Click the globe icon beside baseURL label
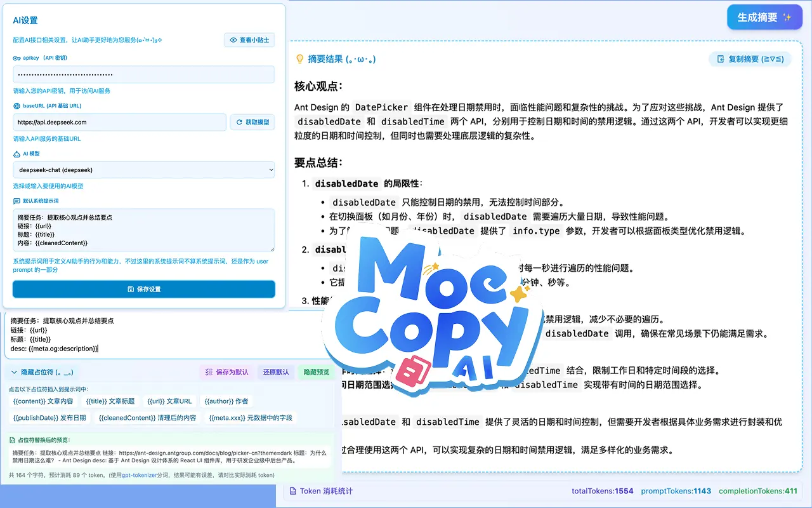 click(18, 105)
